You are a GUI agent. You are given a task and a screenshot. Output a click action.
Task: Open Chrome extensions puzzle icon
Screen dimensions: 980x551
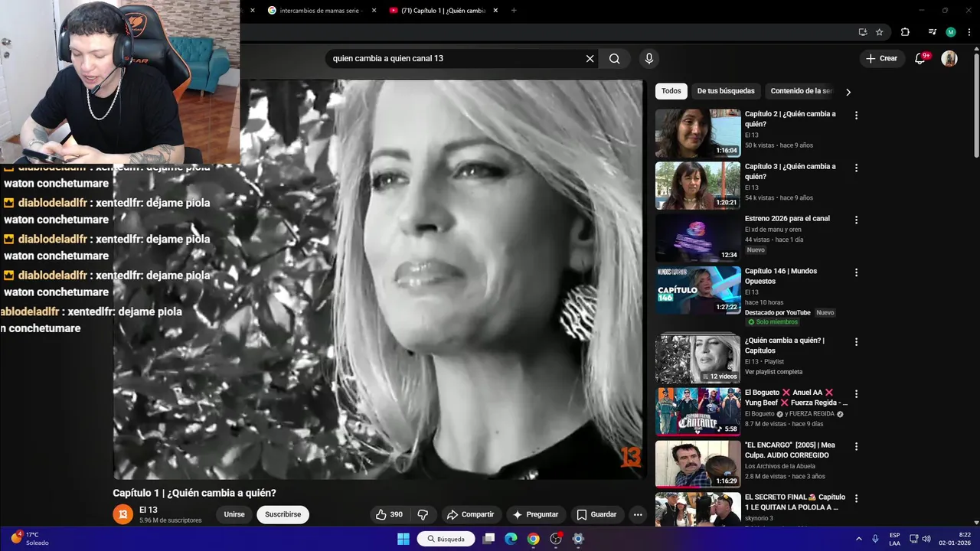coord(905,32)
